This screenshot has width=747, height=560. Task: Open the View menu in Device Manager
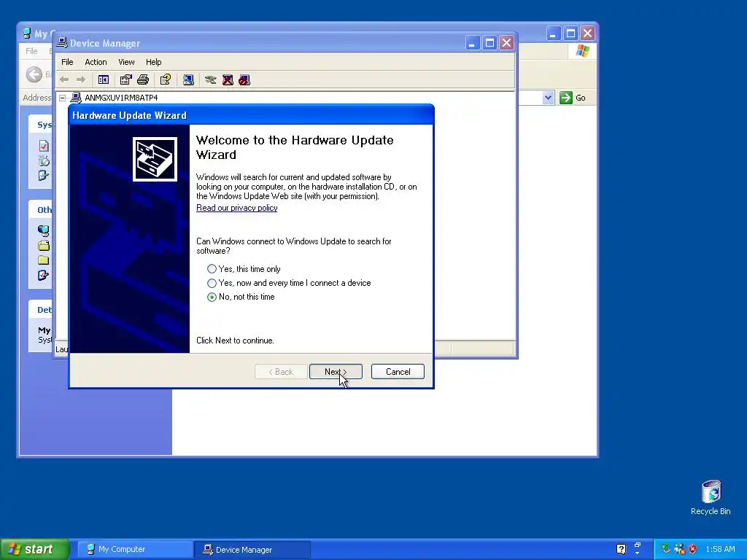126,62
